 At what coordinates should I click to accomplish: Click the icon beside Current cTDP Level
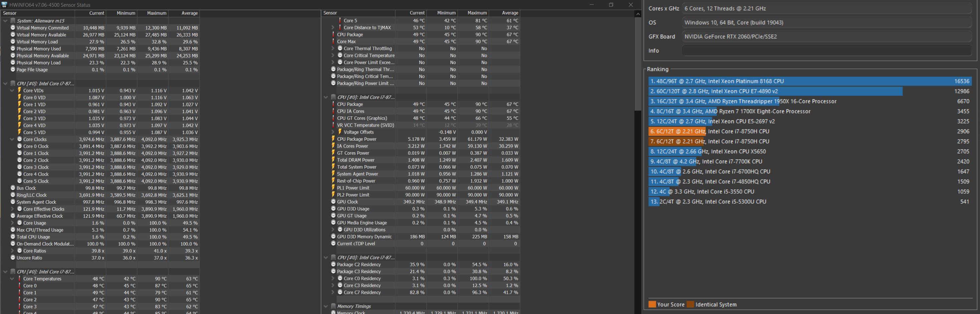(x=333, y=243)
